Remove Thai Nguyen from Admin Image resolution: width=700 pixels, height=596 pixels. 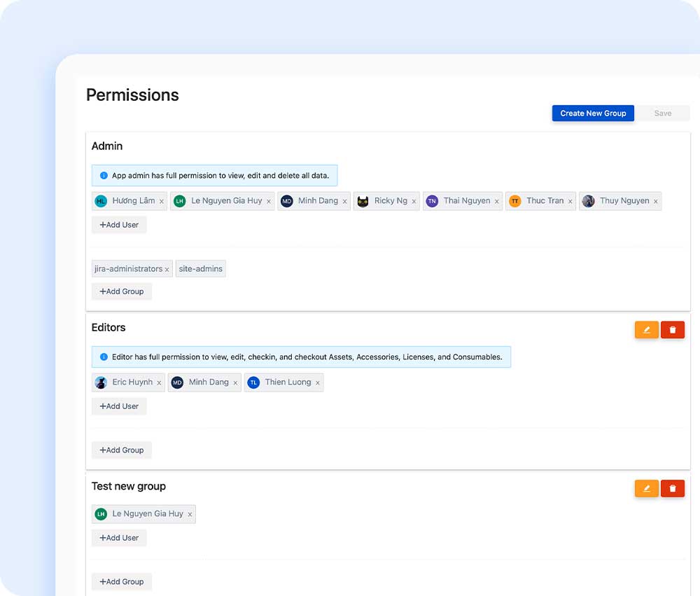click(496, 202)
